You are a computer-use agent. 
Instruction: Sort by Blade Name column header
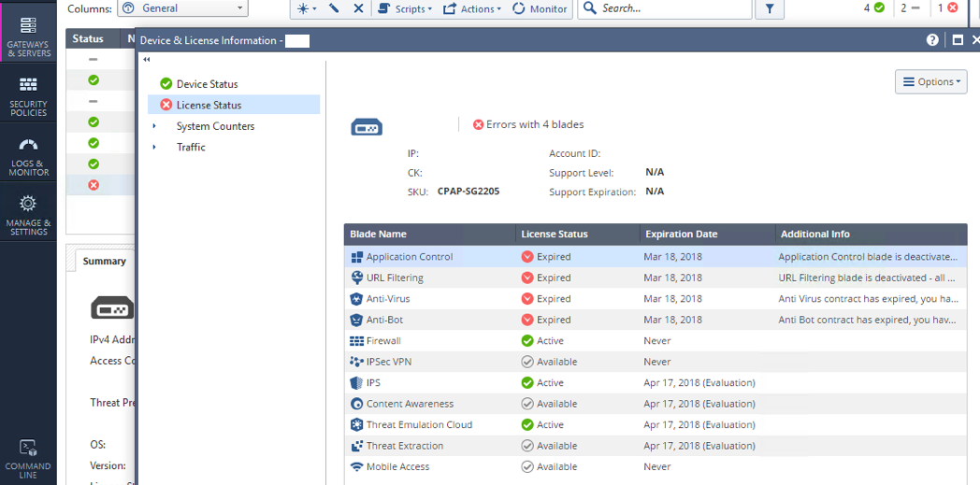coord(429,234)
